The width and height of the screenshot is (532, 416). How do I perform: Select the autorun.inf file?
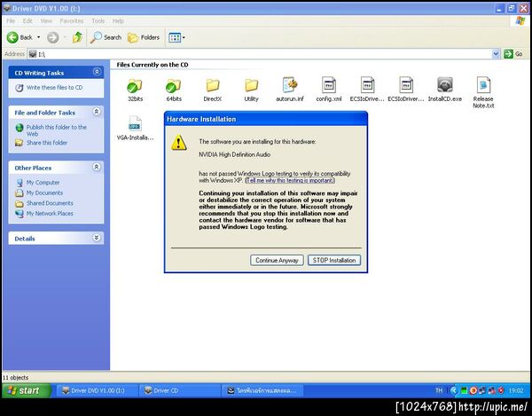point(290,90)
